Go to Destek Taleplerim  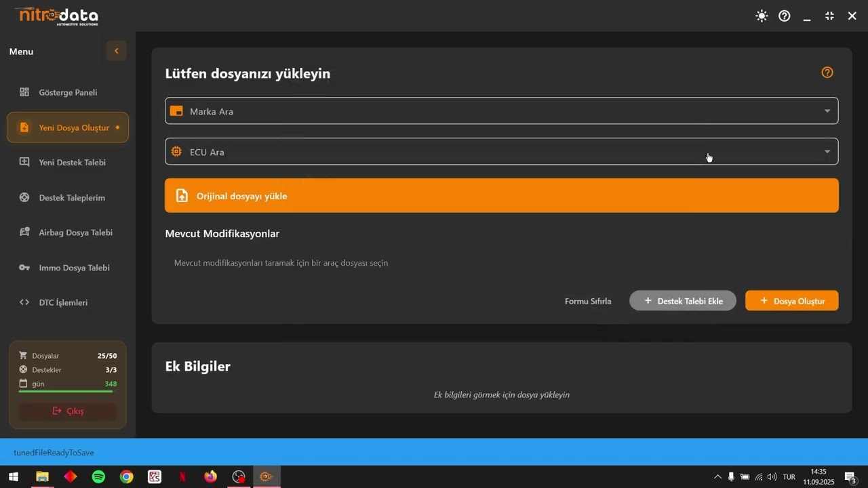(x=68, y=198)
